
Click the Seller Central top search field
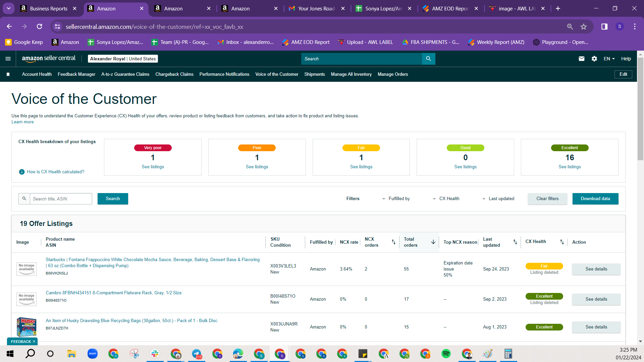coord(362,59)
